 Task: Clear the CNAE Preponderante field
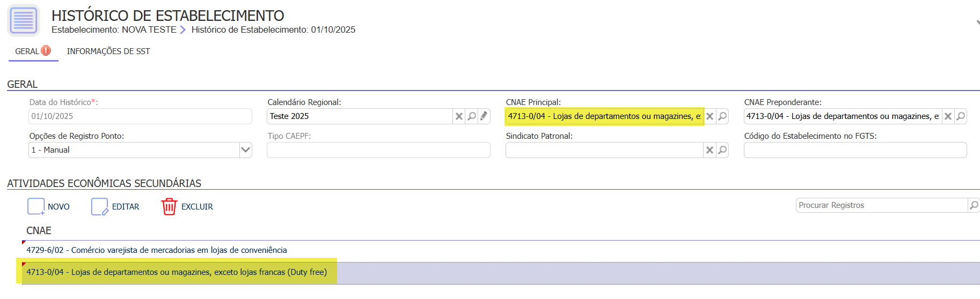pyautogui.click(x=948, y=116)
